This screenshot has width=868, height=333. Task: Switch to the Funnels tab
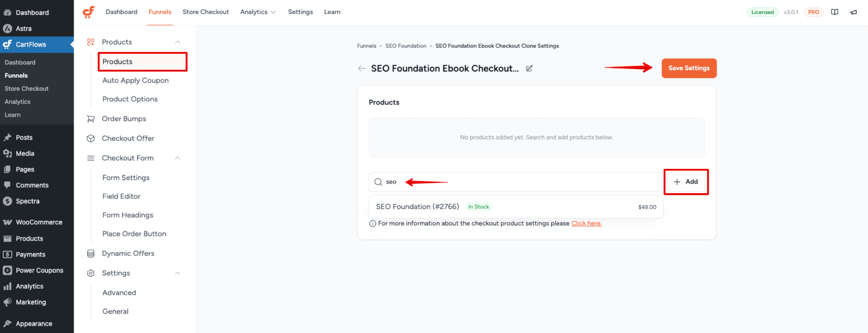160,12
